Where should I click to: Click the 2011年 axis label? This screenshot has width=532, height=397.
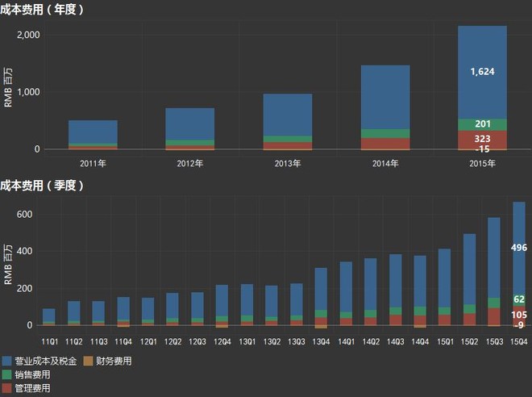pos(93,164)
